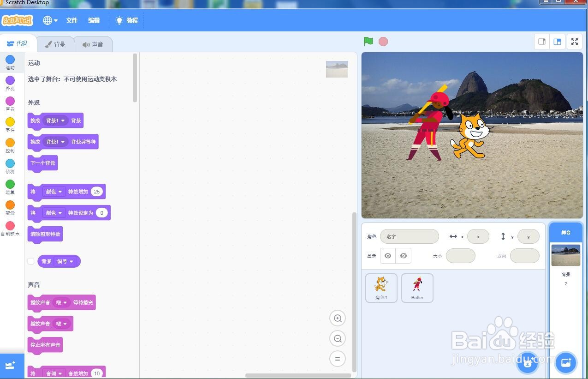Hide the sprite with crossed-eye icon
The image size is (588, 379).
[x=404, y=256]
